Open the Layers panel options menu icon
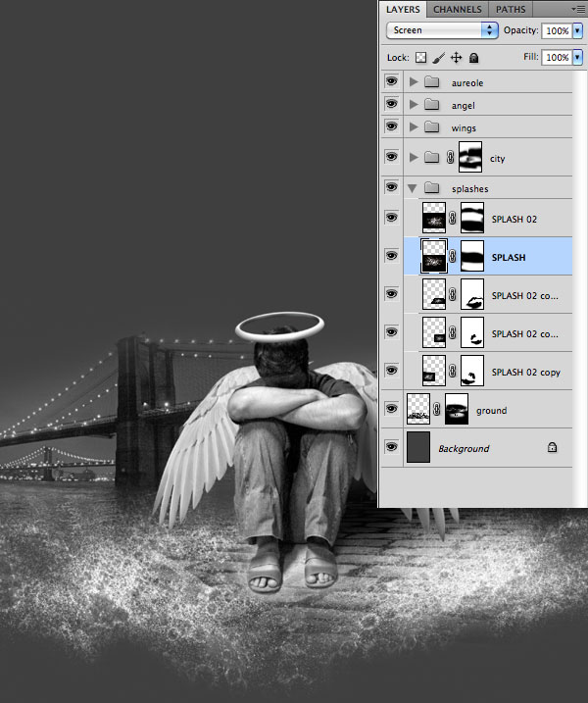Viewport: 588px width, 703px height. pos(575,9)
